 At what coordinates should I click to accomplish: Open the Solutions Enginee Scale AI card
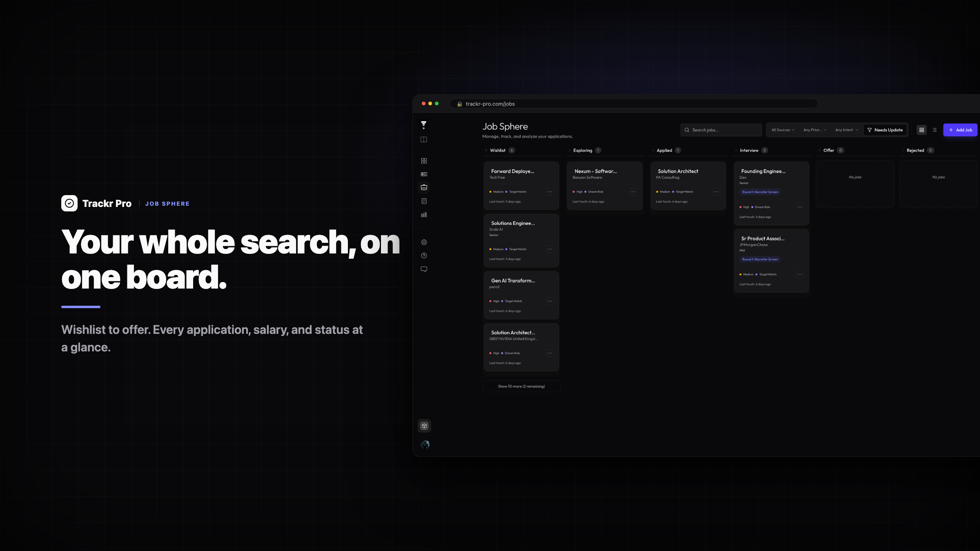click(x=521, y=240)
